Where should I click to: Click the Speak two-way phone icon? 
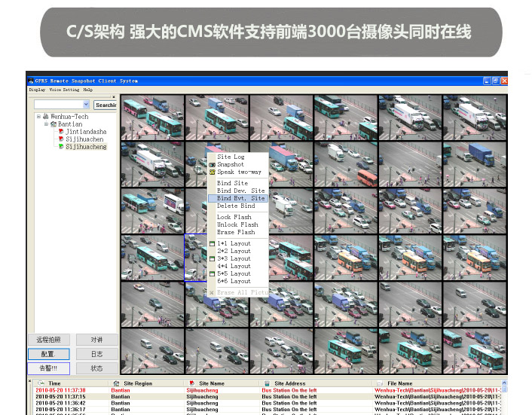click(x=212, y=172)
